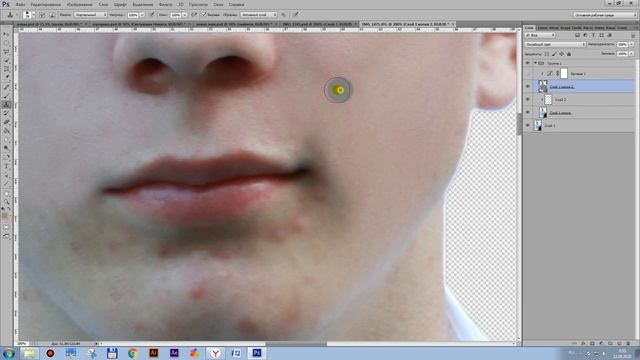Filter layers by type layers icon
The image size is (640, 360).
coord(593,35)
